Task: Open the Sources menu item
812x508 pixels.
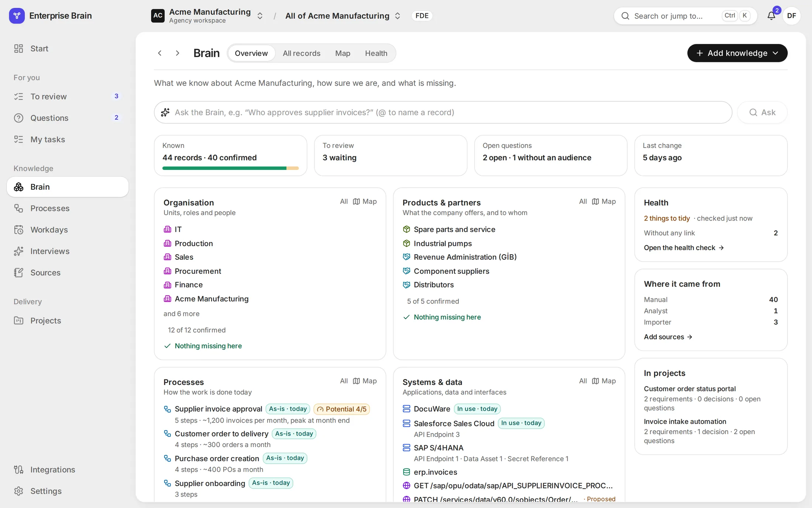Action: point(68,273)
